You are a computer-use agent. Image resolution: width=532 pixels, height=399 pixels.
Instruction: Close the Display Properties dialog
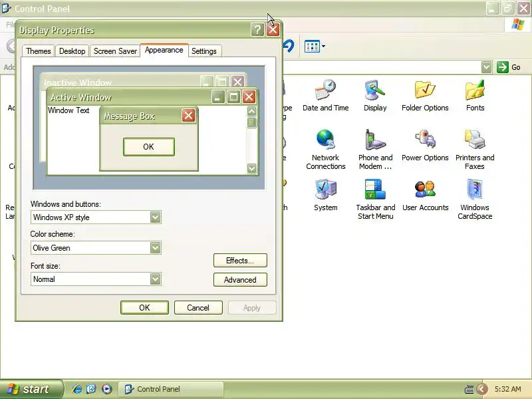click(273, 30)
